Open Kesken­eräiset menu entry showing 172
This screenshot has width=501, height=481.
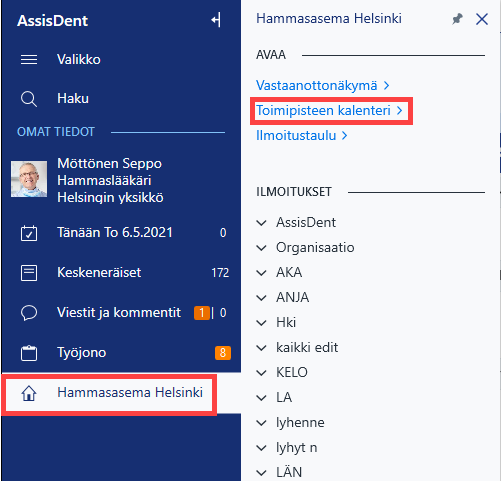click(x=121, y=273)
